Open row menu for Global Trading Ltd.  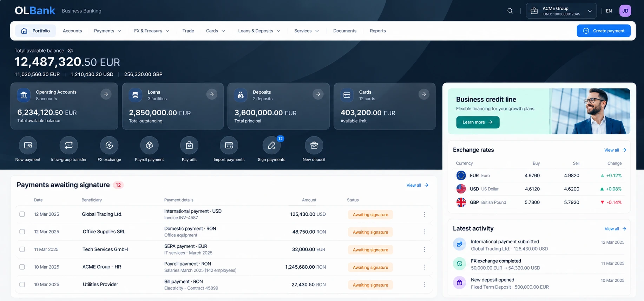point(425,214)
